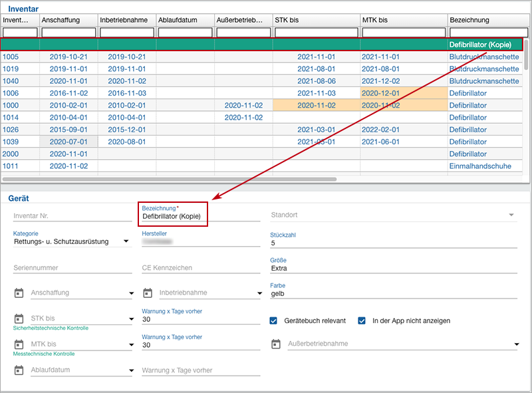
Task: Click the CE Kennzeichen input field
Action: pos(201,268)
